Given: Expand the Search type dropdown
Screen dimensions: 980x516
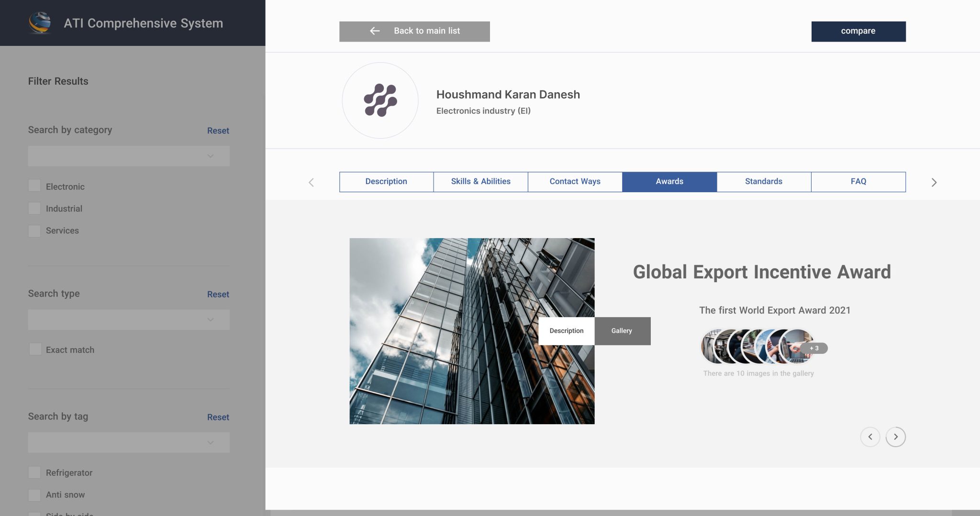Looking at the screenshot, I should tap(129, 319).
